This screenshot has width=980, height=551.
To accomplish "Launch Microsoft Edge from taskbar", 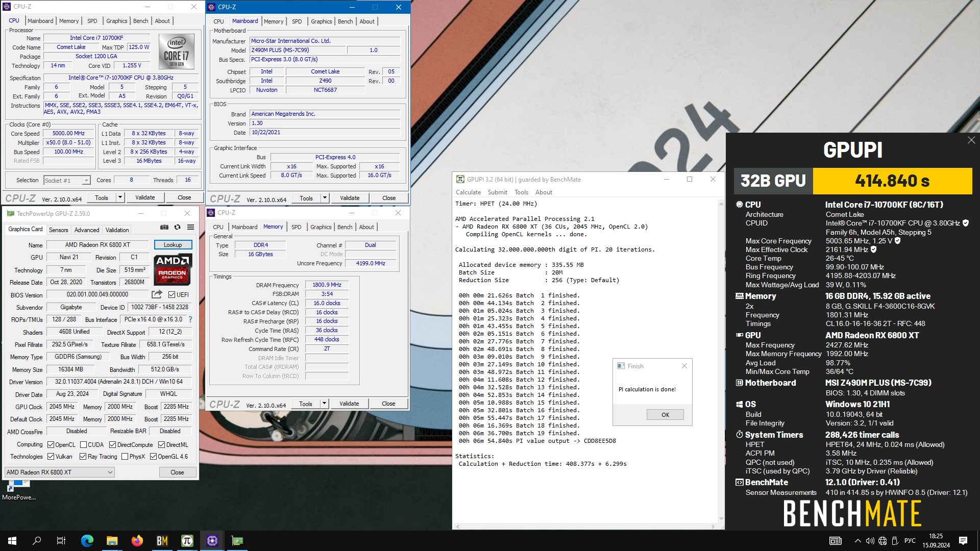I will 87,541.
